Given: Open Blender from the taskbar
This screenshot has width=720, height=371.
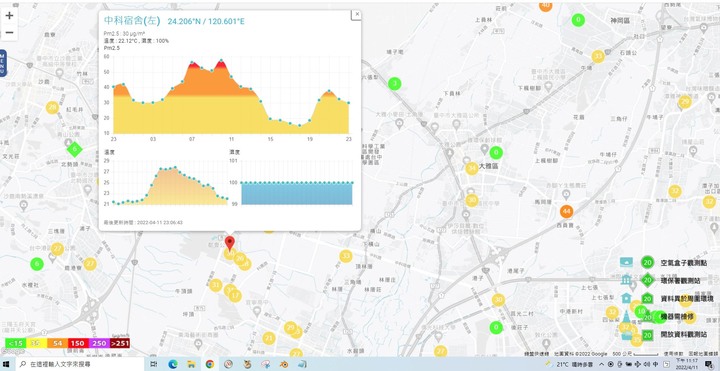Looking at the screenshot, I should coord(284,364).
